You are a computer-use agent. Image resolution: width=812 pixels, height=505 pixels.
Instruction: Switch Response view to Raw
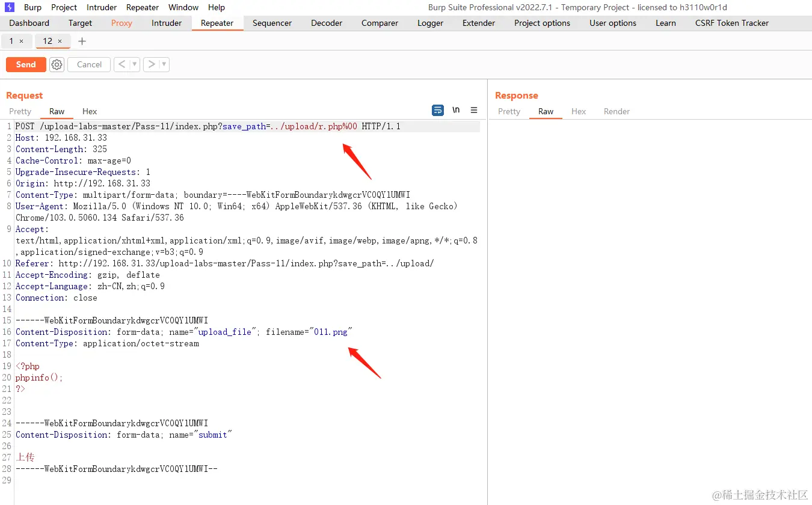click(x=546, y=111)
